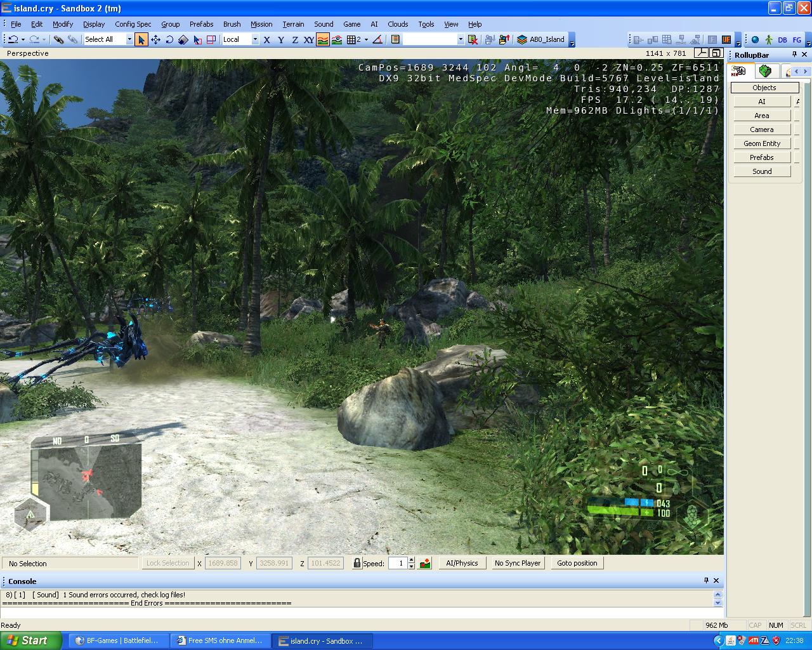812x650 pixels.
Task: Click the selection list icon
Action: (395, 39)
